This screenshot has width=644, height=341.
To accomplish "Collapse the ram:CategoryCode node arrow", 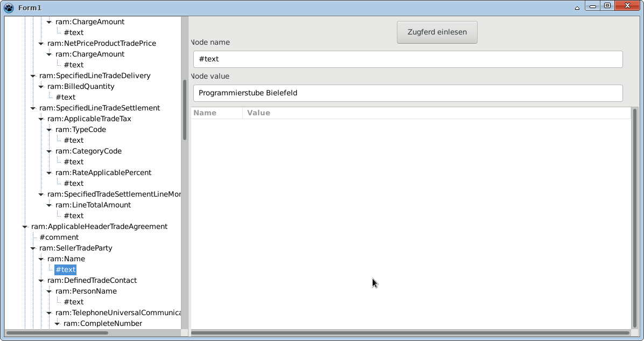I will coord(50,151).
